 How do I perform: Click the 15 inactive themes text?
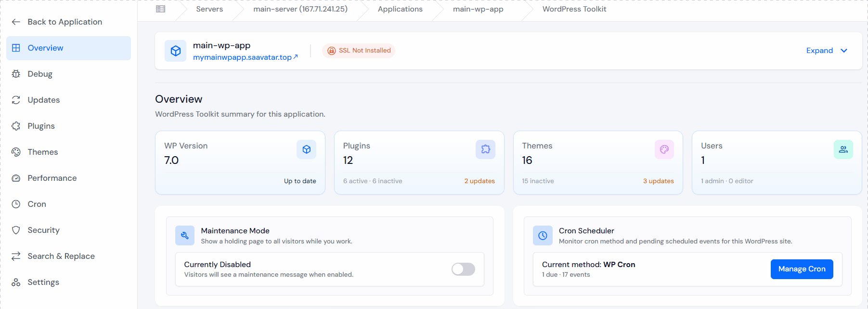(x=538, y=181)
